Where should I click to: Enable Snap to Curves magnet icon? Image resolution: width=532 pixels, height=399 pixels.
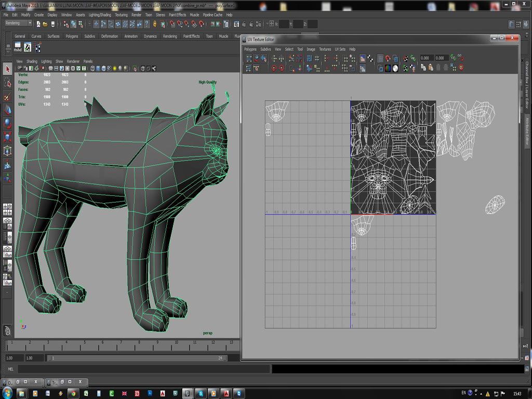pos(180,24)
